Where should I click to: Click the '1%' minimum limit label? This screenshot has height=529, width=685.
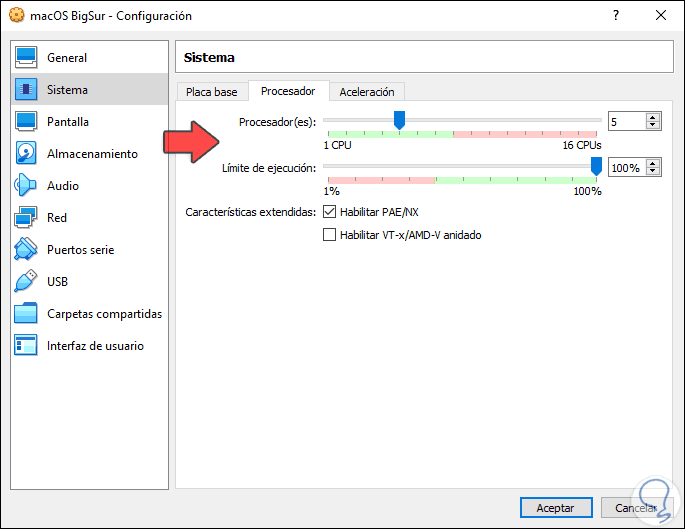click(x=331, y=191)
